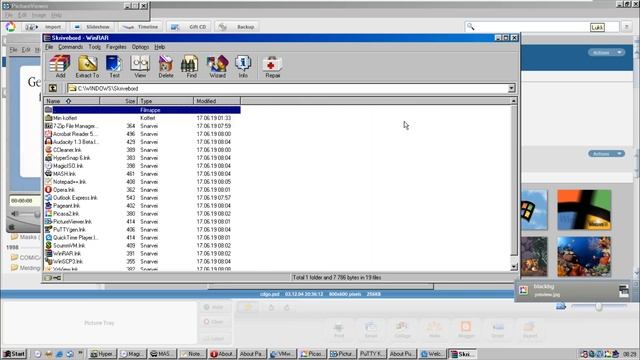Screen dimensions: 640x360
Task: Click the file list scroll up arrow
Action: (513, 101)
